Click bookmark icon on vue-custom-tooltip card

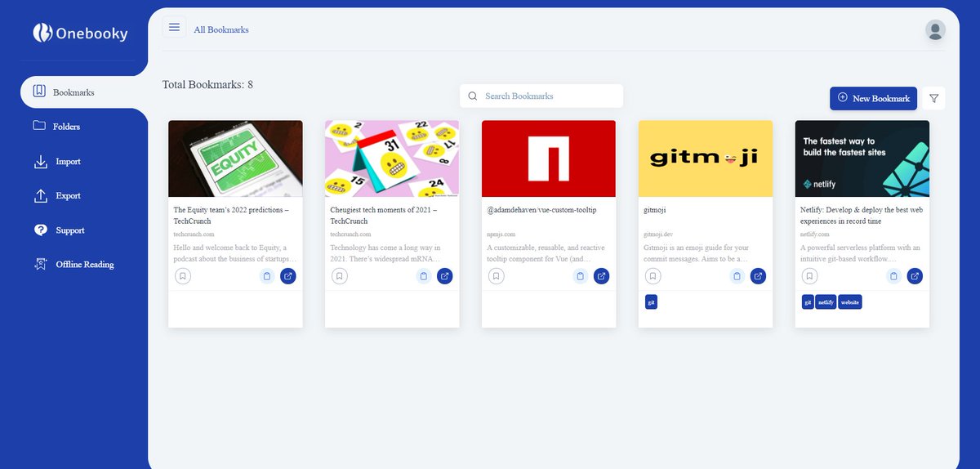click(x=497, y=276)
